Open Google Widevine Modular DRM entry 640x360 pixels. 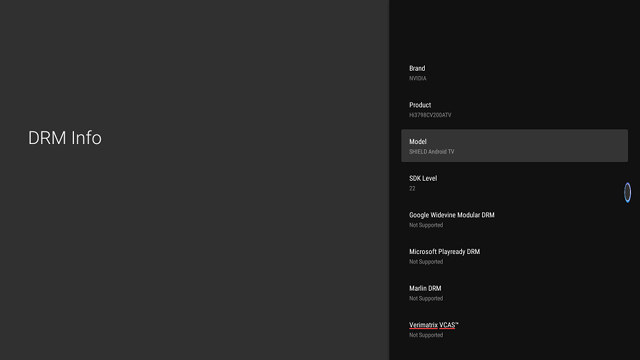coord(514,219)
